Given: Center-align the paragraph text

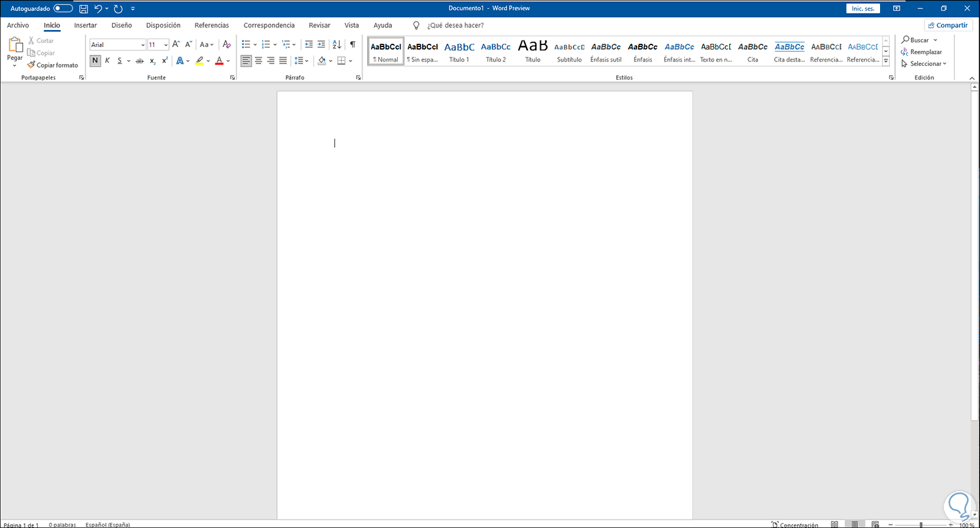Looking at the screenshot, I should pos(258,61).
